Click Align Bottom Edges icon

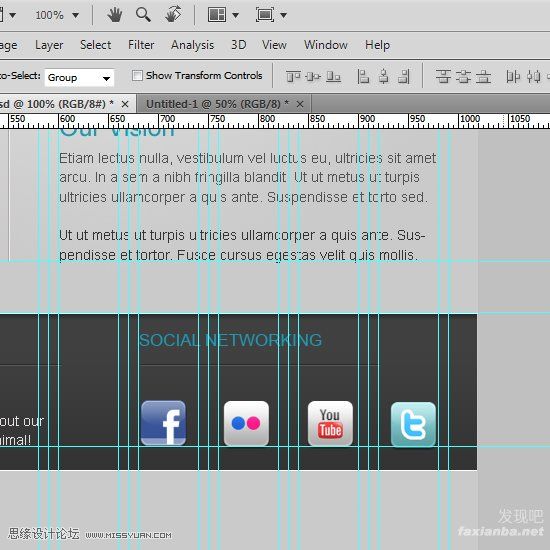[333, 76]
